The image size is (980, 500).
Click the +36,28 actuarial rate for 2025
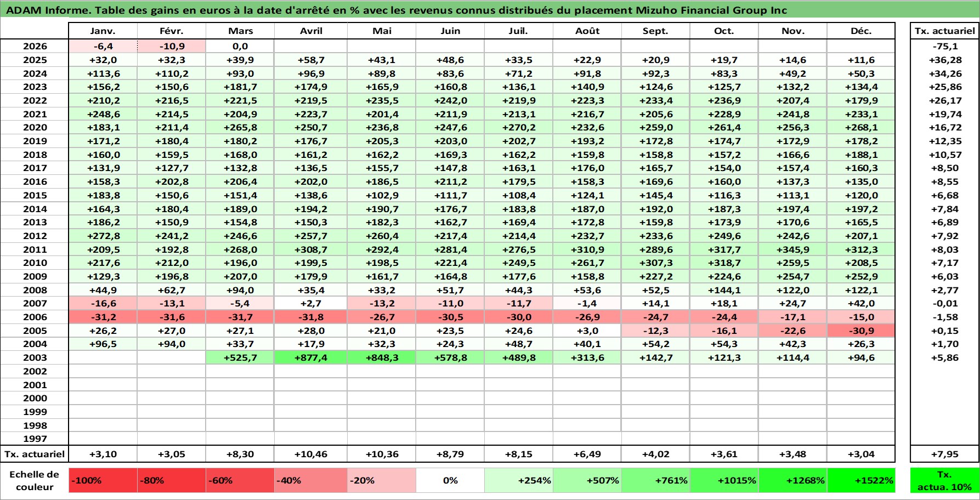(944, 60)
